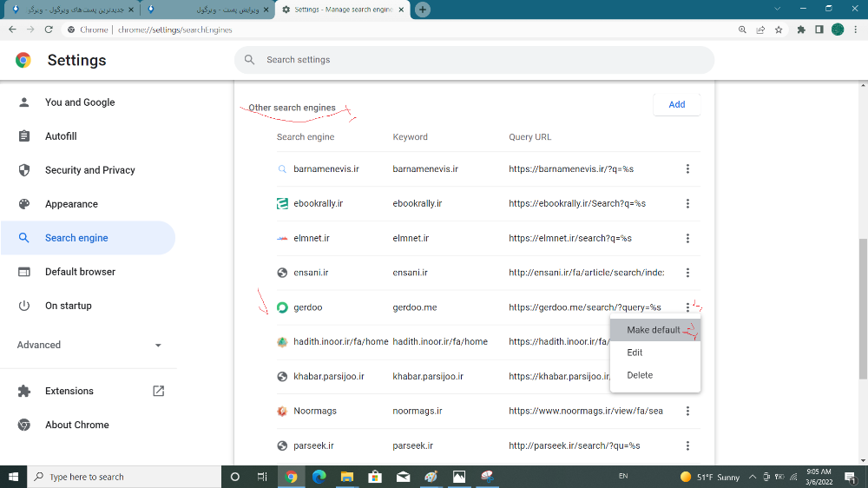
Task: Switch to the first Virgool tab
Action: click(72, 10)
